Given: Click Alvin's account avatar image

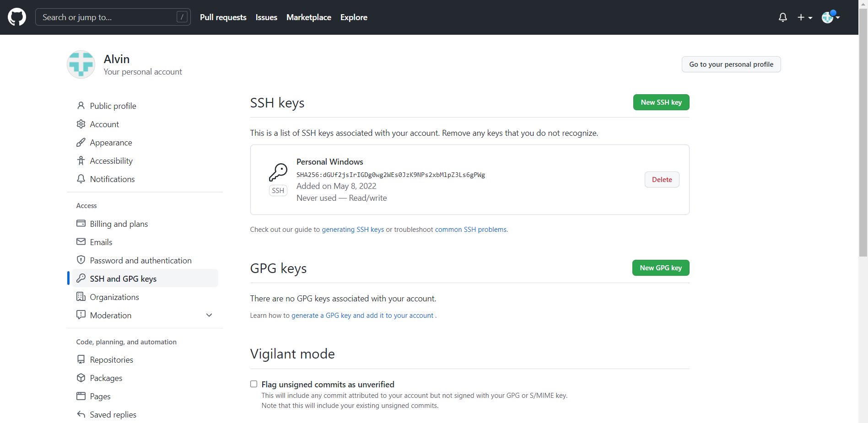Looking at the screenshot, I should (x=81, y=64).
